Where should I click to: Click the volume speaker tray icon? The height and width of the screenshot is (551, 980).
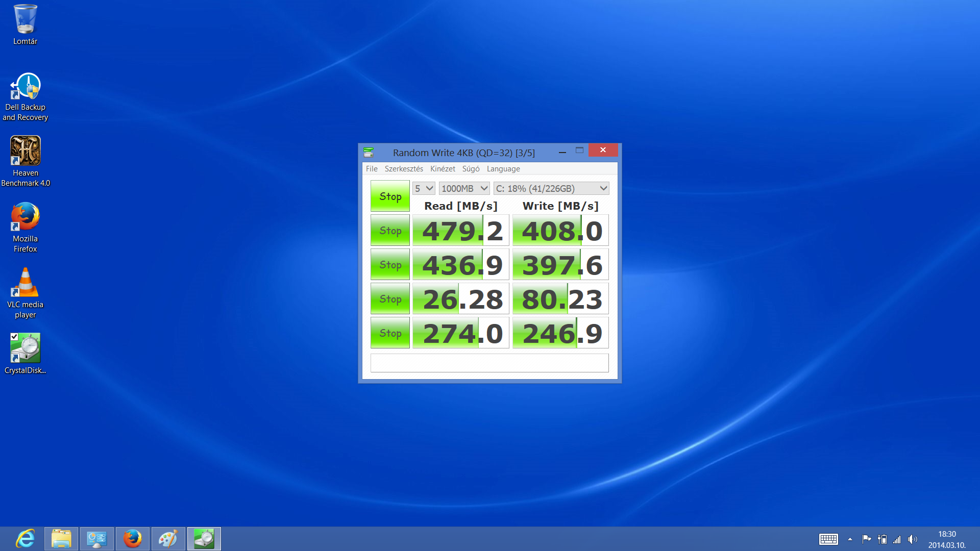(x=913, y=539)
